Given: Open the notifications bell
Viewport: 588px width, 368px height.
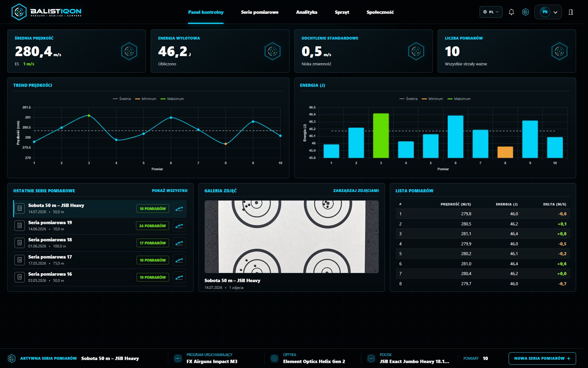Looking at the screenshot, I should click(x=511, y=12).
